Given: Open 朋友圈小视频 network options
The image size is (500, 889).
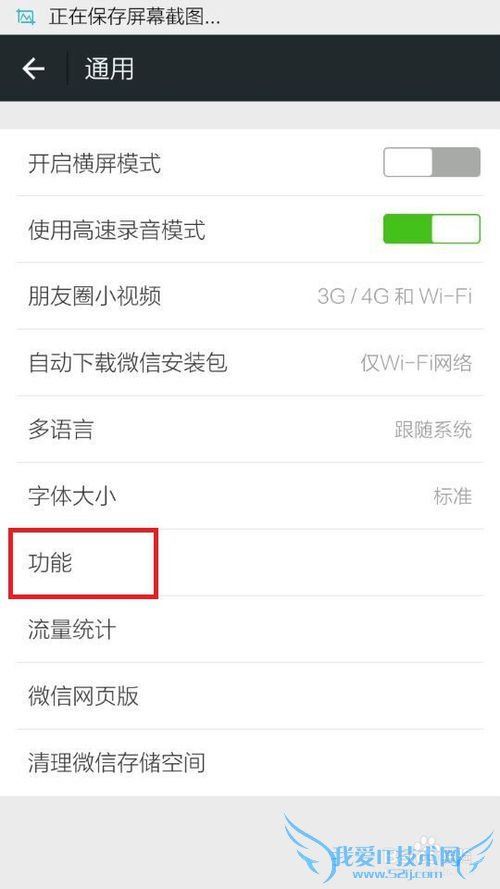Looking at the screenshot, I should (x=249, y=296).
